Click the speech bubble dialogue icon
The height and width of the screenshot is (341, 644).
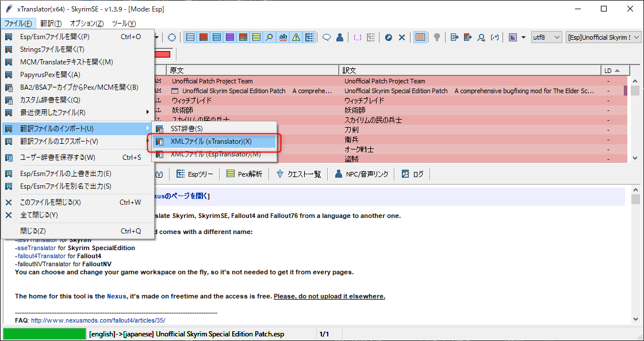pos(327,37)
